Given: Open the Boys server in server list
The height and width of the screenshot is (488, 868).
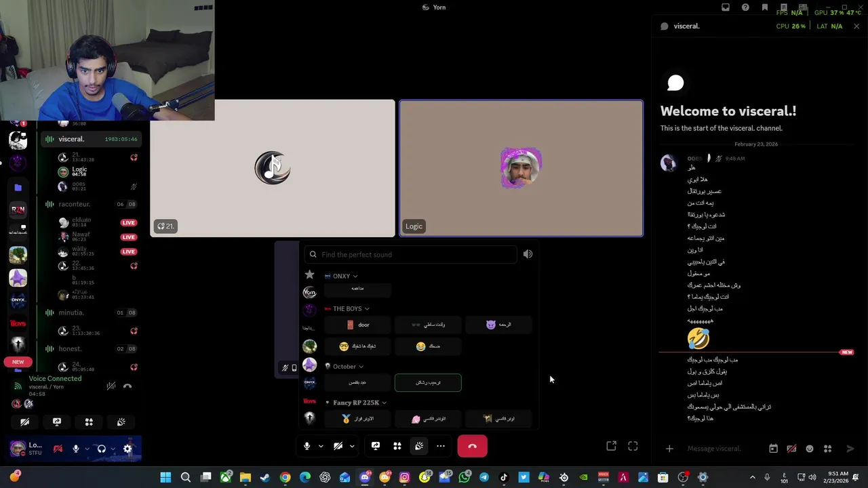Looking at the screenshot, I should coord(18,323).
